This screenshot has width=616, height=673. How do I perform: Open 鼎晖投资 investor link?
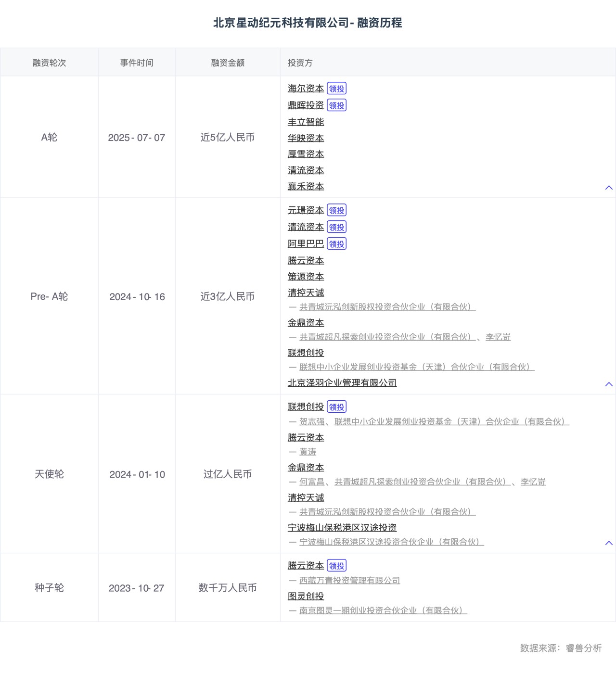306,105
